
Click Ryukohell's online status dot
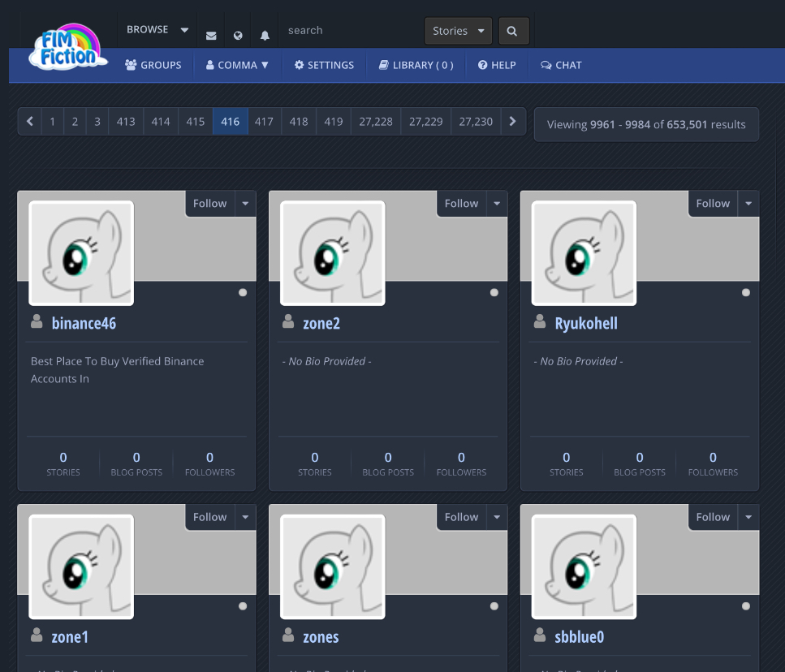(746, 293)
